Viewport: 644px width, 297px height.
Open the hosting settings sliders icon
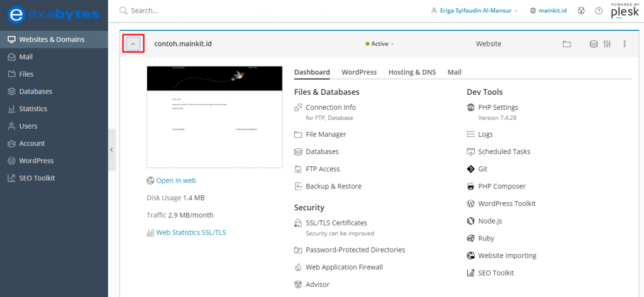pyautogui.click(x=608, y=44)
